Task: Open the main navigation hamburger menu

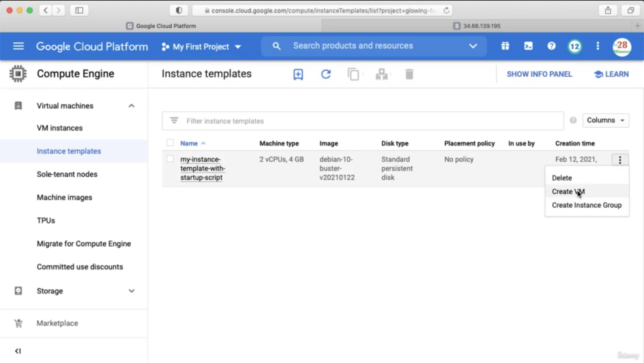Action: click(18, 46)
